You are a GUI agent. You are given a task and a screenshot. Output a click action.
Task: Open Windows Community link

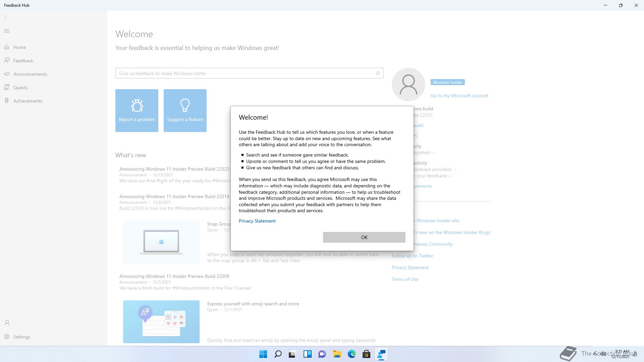tap(433, 244)
